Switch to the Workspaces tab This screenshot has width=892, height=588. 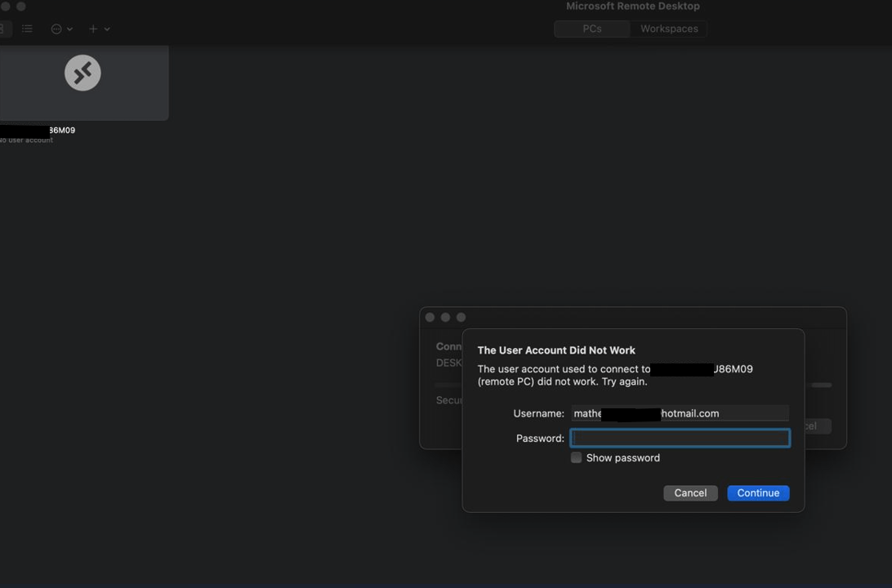pos(669,29)
